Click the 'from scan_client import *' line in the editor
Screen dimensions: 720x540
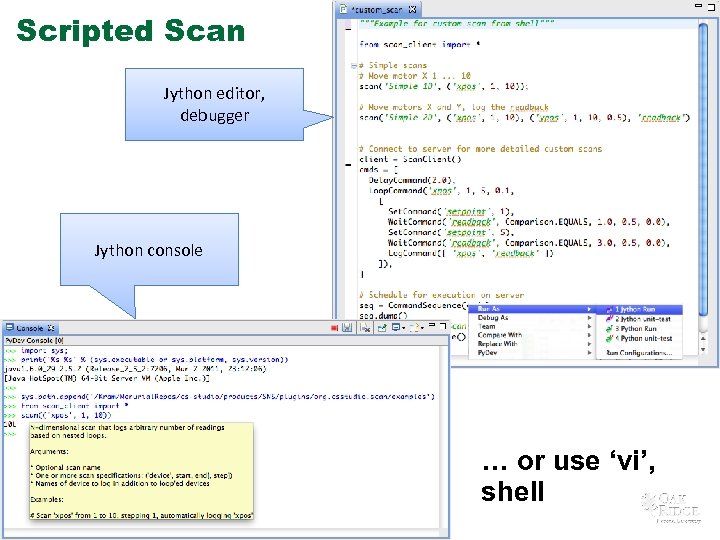(420, 45)
